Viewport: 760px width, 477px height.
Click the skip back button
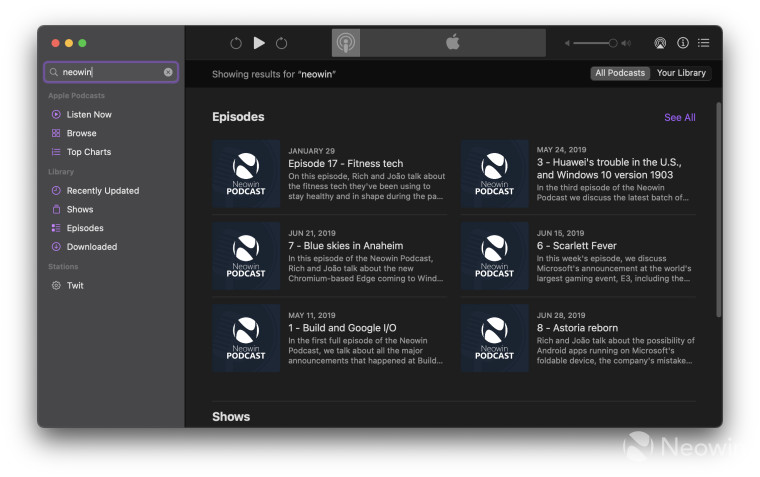236,43
